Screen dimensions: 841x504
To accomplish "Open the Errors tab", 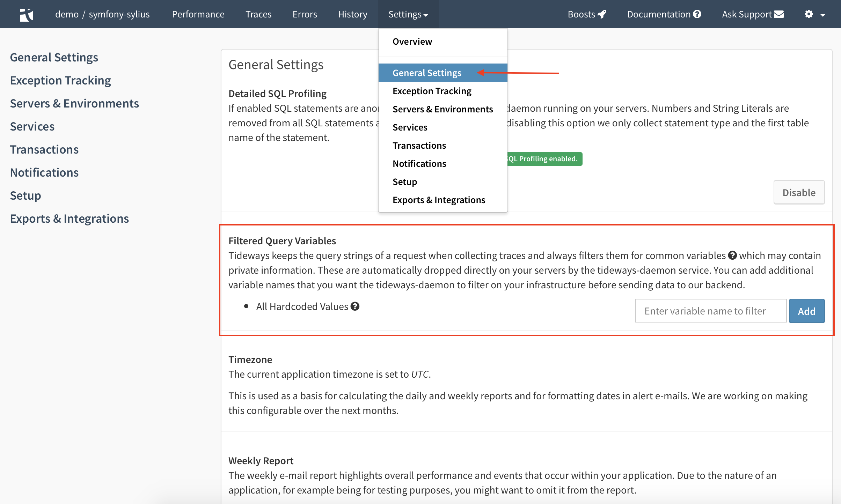I will pos(305,14).
